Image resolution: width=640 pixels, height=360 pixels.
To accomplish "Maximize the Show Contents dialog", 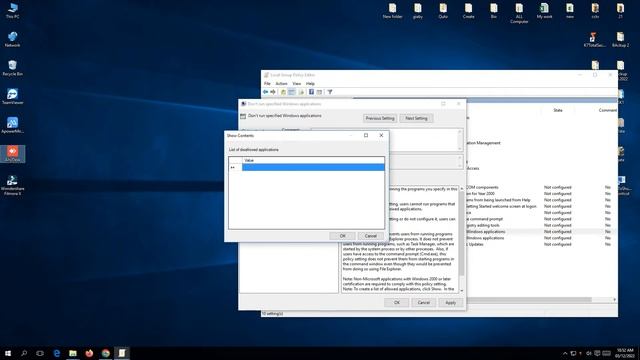I will [366, 136].
